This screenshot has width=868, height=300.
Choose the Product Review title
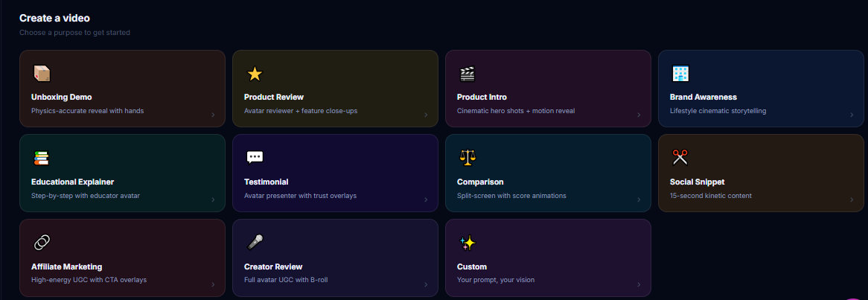point(274,97)
